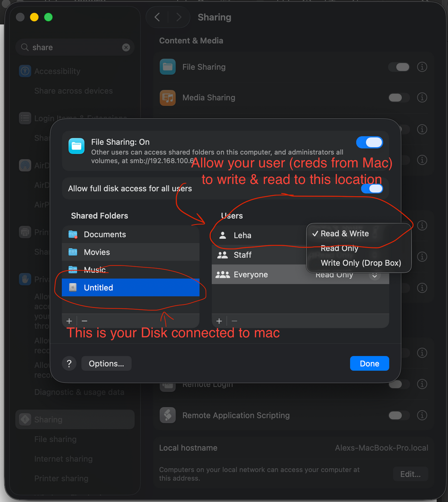Open Remote Application Scripting info button

click(422, 415)
